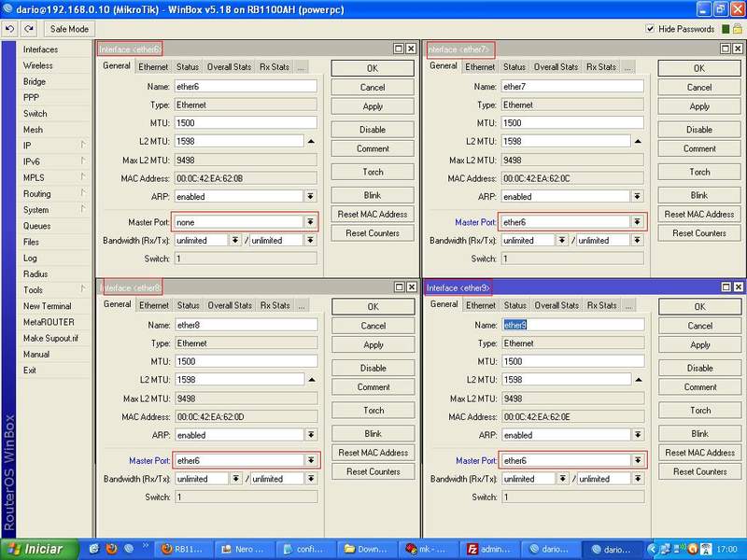Click the L2 MTU field in ether8 window

[240, 380]
